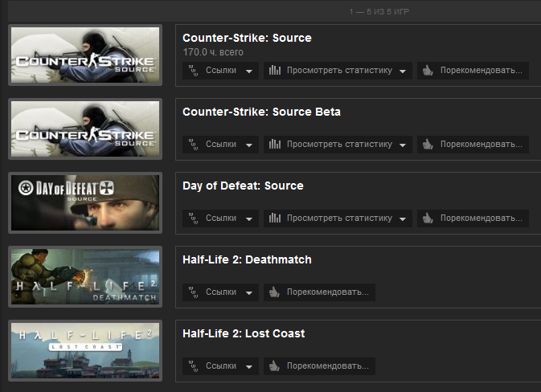
Task: Click the Counter-Strike: Source Beta title
Action: [x=261, y=112]
